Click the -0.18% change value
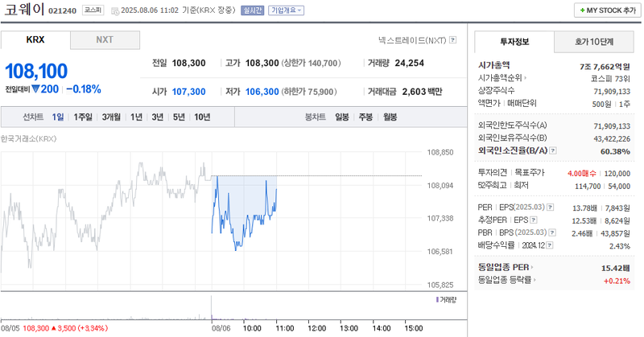Viewport: 644px width, 337px height. point(84,89)
